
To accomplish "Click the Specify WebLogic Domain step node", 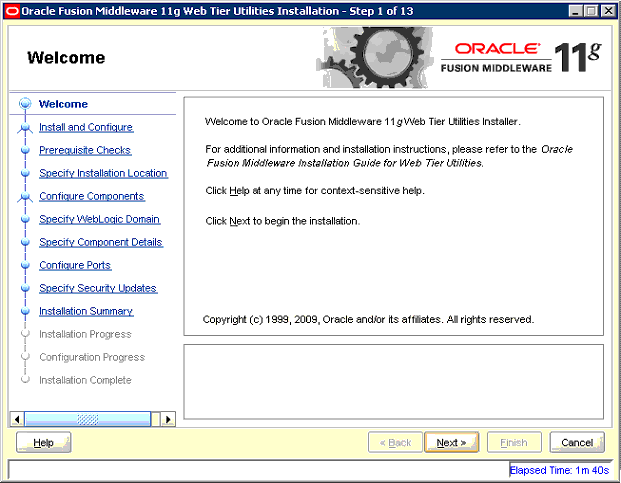I will pyautogui.click(x=25, y=219).
